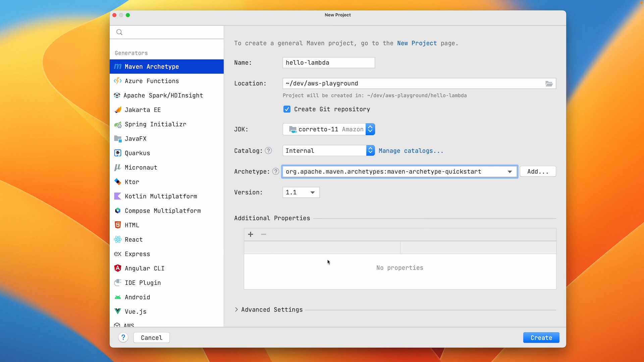Select Spring Initializr generator

[156, 124]
